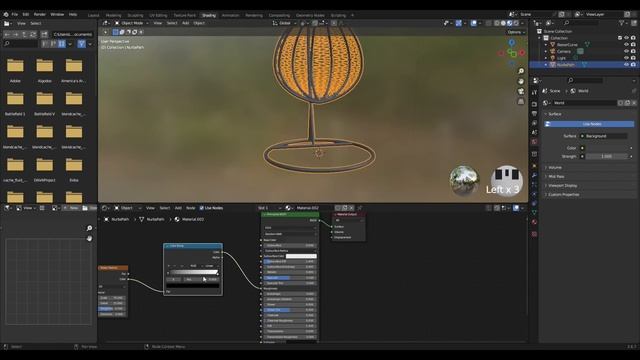
Task: Expand the Mist Pass panel
Action: tap(556, 177)
